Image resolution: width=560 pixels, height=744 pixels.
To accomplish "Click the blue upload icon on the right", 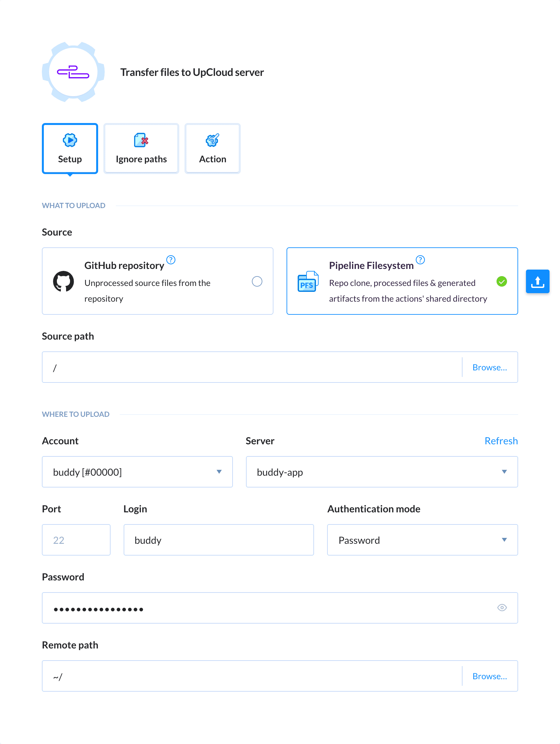I will (x=537, y=281).
